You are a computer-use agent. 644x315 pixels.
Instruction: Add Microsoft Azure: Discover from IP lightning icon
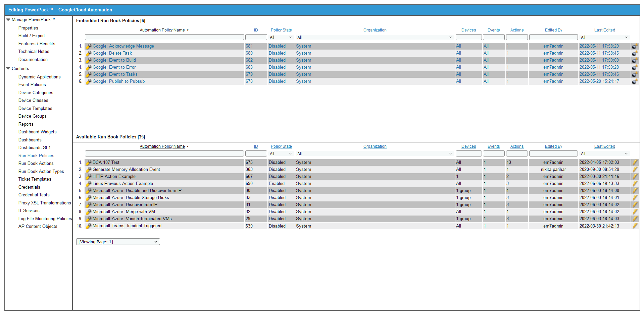click(x=635, y=205)
